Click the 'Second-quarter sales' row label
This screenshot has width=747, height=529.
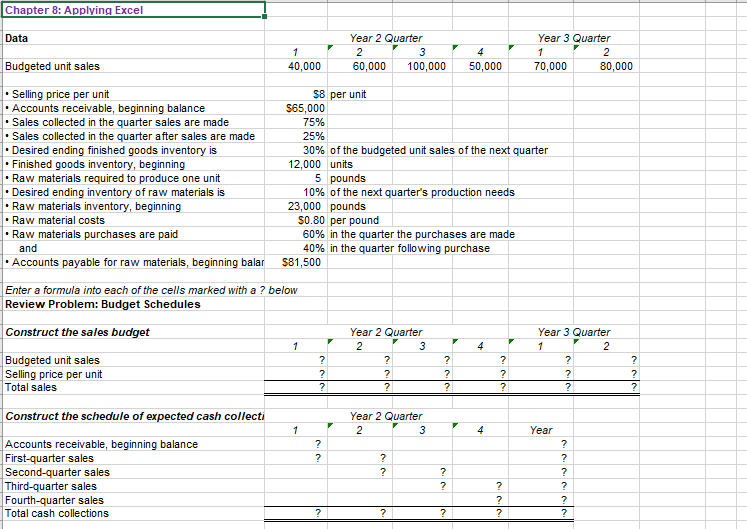pyautogui.click(x=57, y=472)
